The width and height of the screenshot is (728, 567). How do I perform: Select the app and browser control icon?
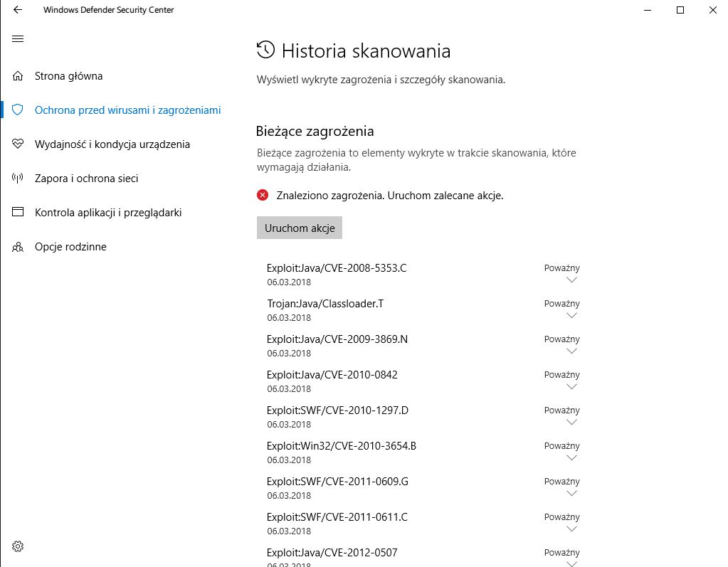pos(17,212)
